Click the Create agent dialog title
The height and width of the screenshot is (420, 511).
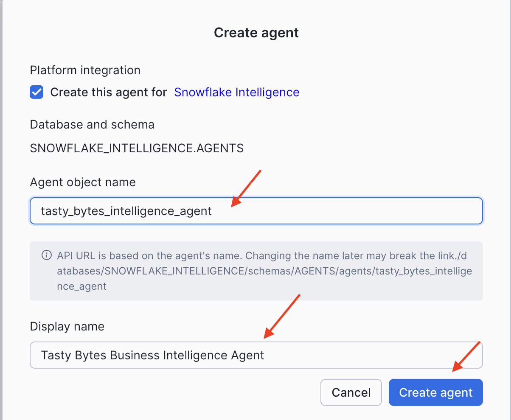point(256,32)
